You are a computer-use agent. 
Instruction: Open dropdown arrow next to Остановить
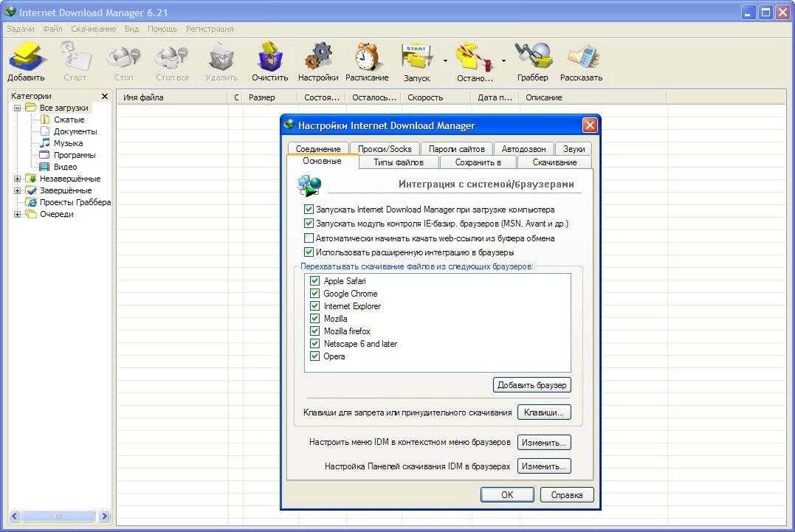pos(503,61)
